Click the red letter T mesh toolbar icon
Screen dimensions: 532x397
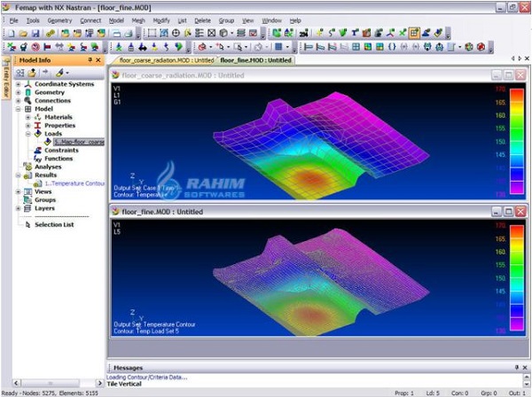click(355, 33)
